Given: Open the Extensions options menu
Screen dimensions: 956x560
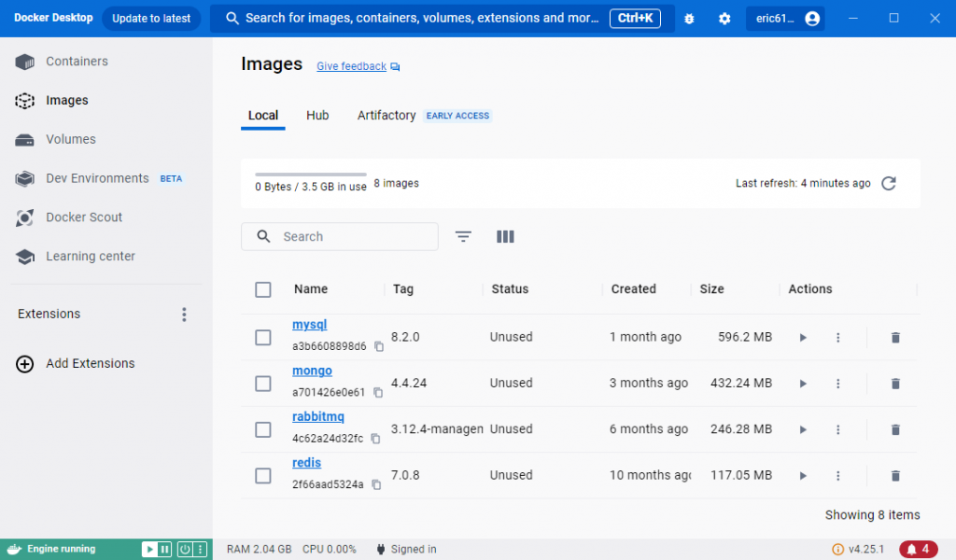Looking at the screenshot, I should (x=184, y=315).
